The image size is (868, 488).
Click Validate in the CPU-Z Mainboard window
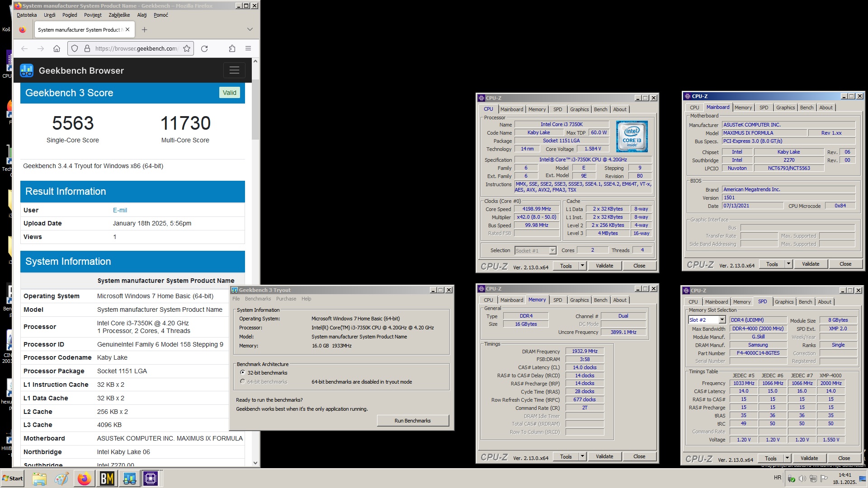pos(811,264)
